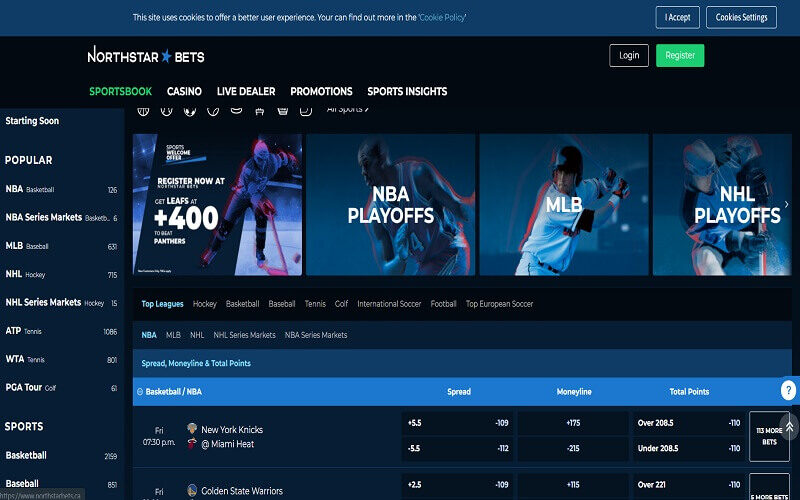Select the Top Leagues tab
The width and height of the screenshot is (800, 500).
coord(162,304)
